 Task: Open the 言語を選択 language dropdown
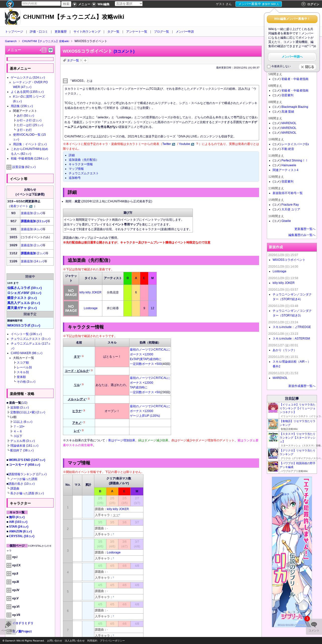pyautogui.click(x=129, y=4)
